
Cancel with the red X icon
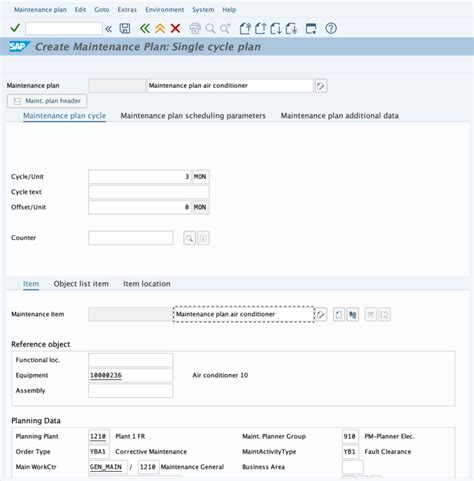(175, 28)
